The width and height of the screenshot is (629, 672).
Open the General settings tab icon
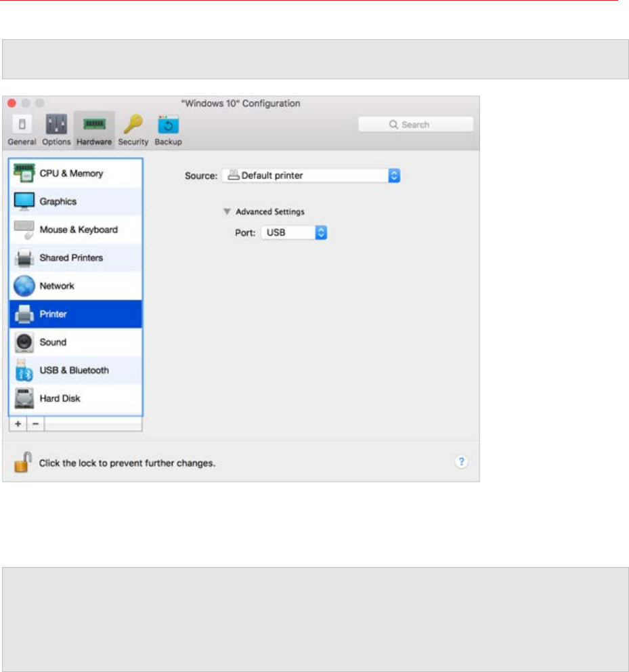22,125
